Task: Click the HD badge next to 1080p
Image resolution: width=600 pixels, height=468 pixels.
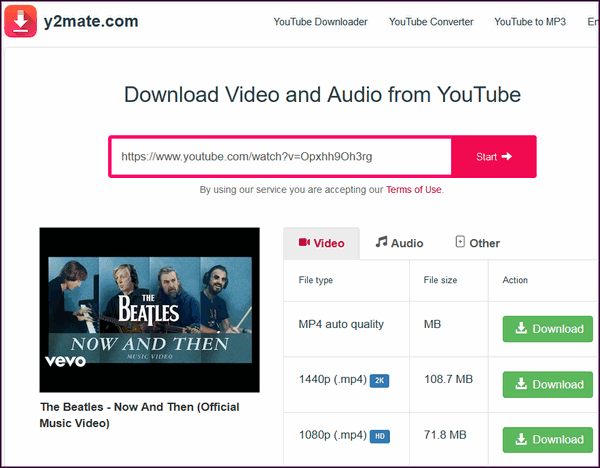Action: click(380, 436)
